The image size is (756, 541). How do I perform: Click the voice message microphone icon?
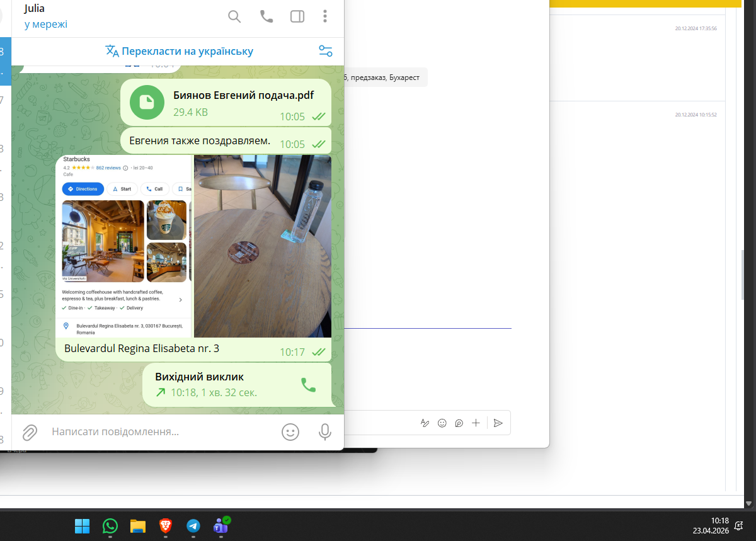325,431
